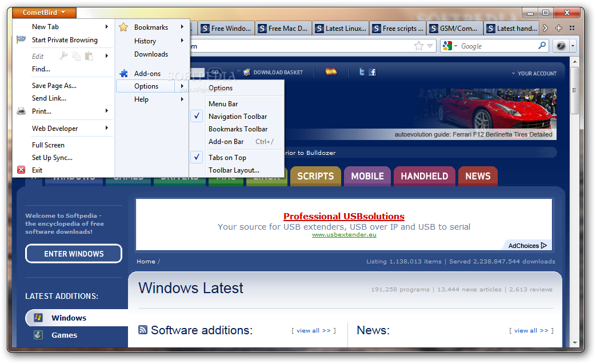Expand the Bookmarks submenu arrow
Image resolution: width=596 pixels, height=364 pixels.
pyautogui.click(x=182, y=27)
